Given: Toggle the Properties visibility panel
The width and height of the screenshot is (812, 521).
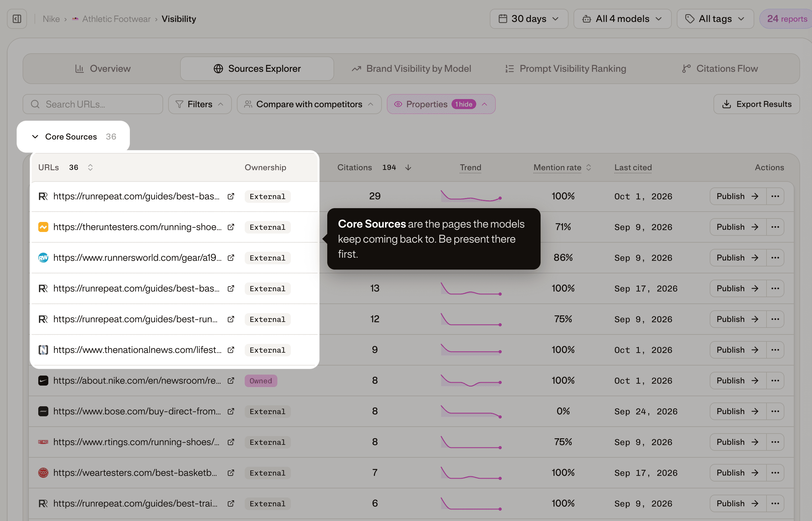Looking at the screenshot, I should pos(441,104).
